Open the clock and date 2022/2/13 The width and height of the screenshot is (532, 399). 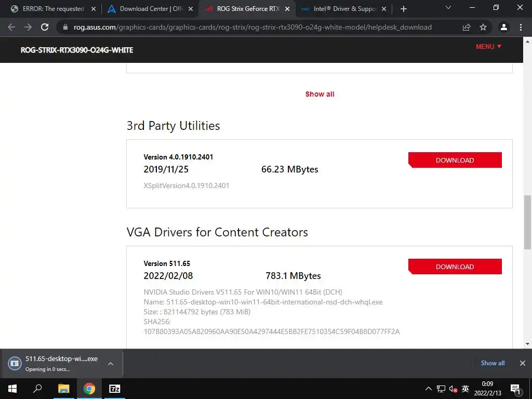[x=487, y=389]
